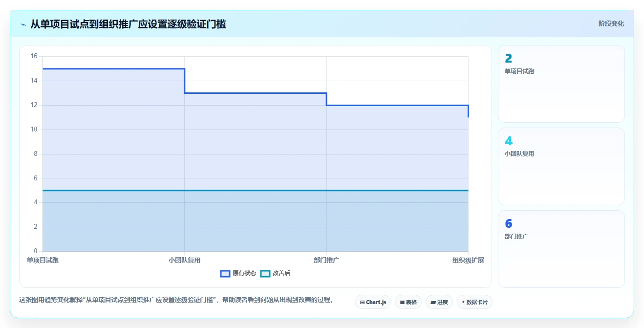
Task: Click the y-axis value 2
Action: [x=36, y=227]
